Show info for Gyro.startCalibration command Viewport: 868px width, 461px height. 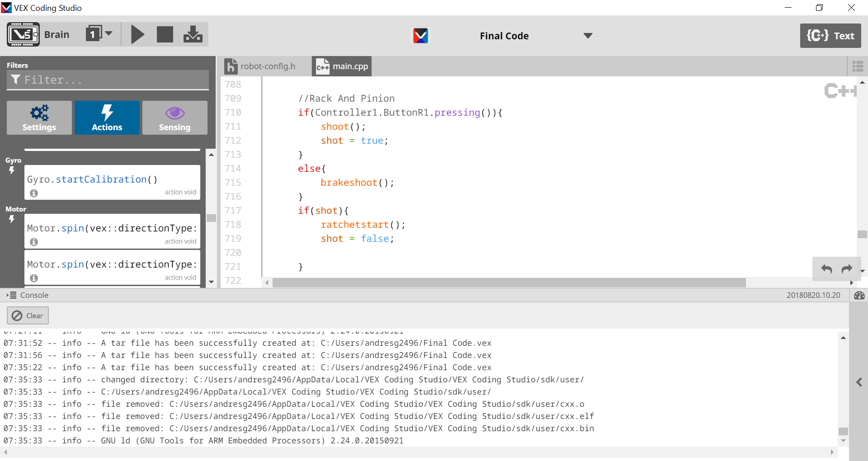[x=34, y=193]
